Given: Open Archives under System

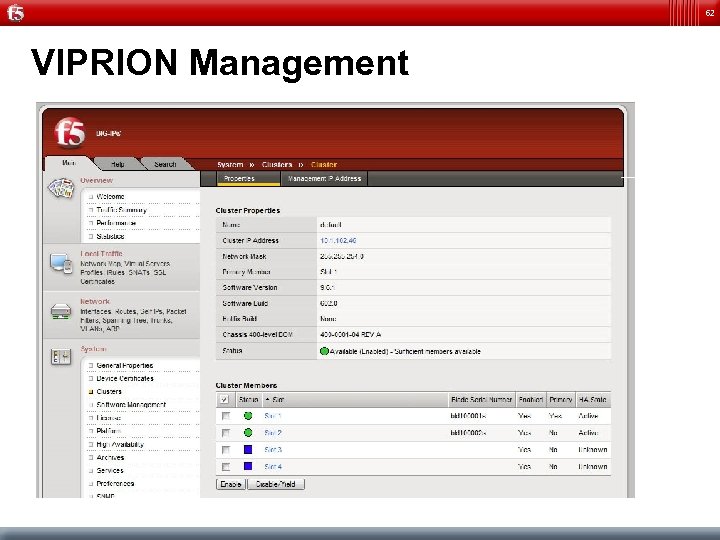Looking at the screenshot, I should [x=110, y=458].
